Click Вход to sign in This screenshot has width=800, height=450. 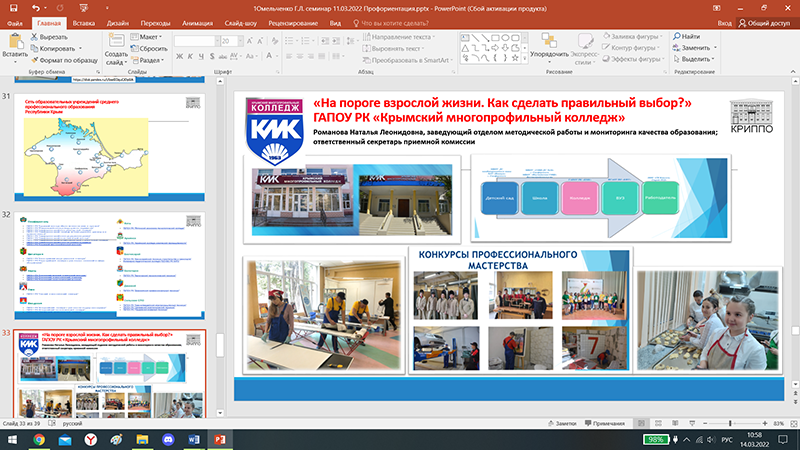pyautogui.click(x=724, y=23)
